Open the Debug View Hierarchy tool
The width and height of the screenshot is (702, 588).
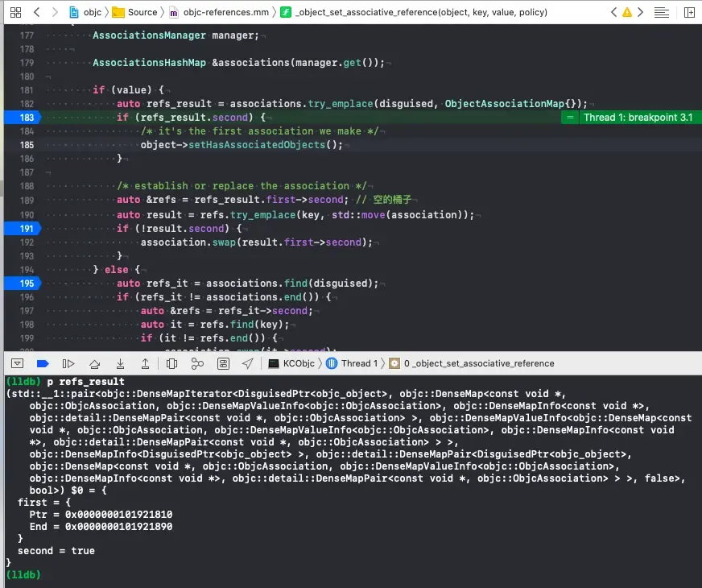click(x=170, y=363)
